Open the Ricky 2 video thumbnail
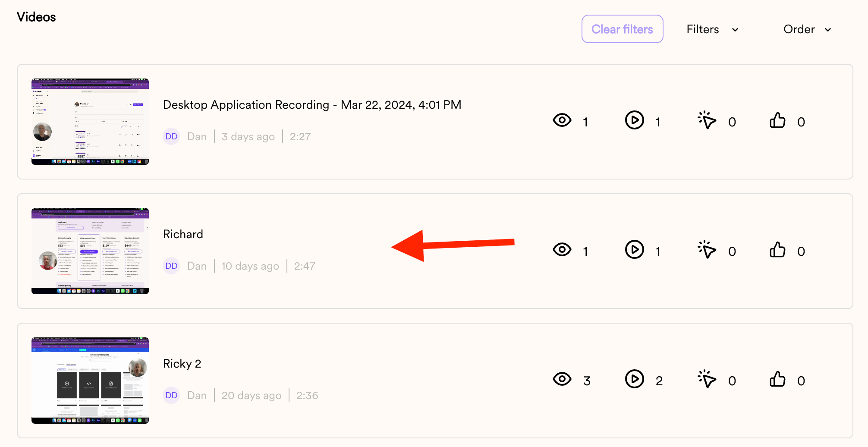868x447 pixels. point(90,381)
